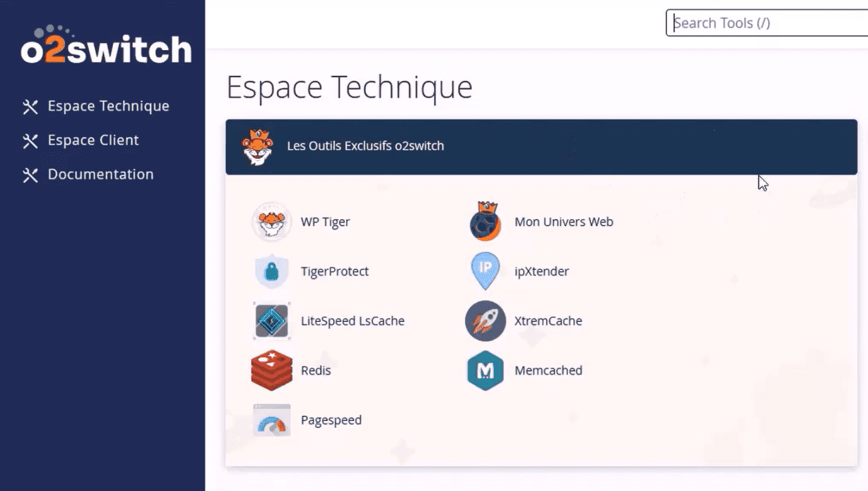Open the WP Tiger link
Screen dimensions: 868x491
pyautogui.click(x=325, y=222)
